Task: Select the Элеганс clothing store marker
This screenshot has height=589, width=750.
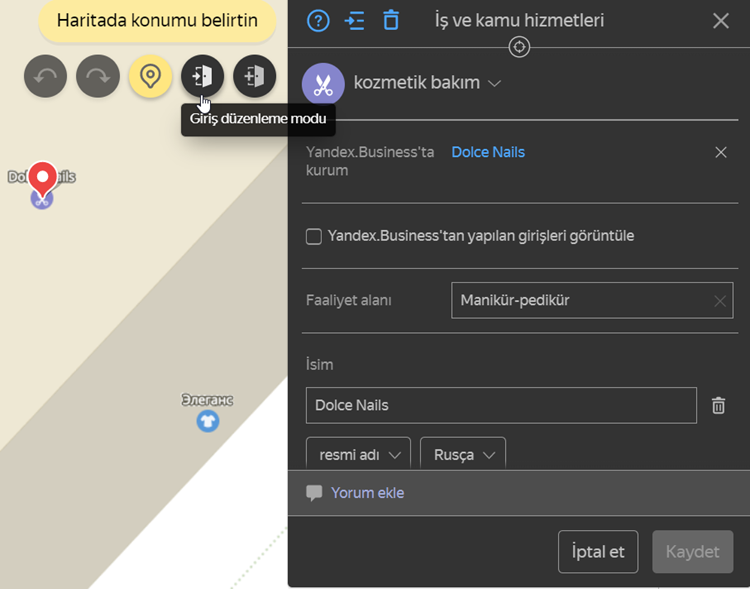Action: tap(208, 421)
